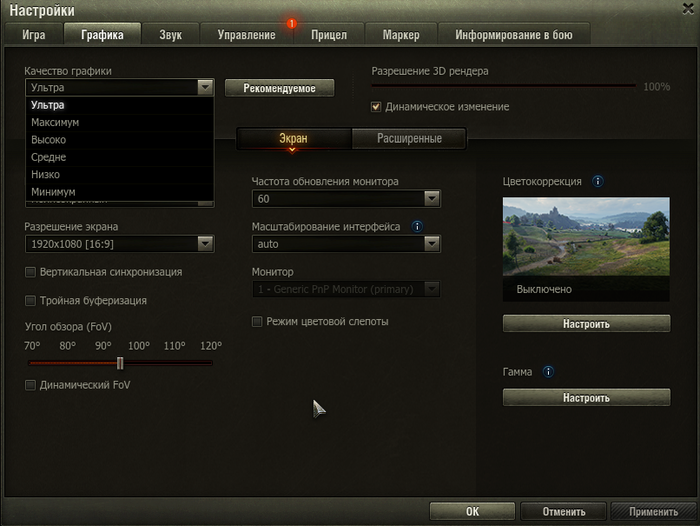Screen dimensions: 700x526
Task: Select the Экран sub-tab
Action: (294, 138)
